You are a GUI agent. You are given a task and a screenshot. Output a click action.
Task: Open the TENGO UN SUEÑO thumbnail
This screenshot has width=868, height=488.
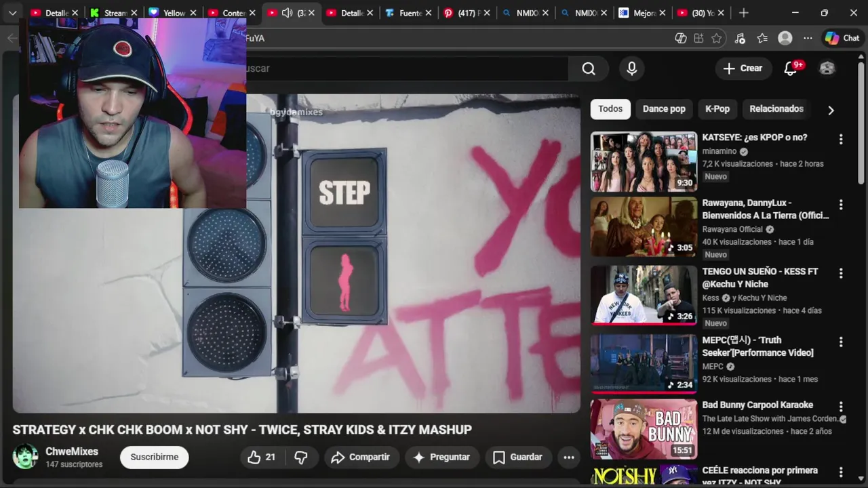pyautogui.click(x=644, y=296)
